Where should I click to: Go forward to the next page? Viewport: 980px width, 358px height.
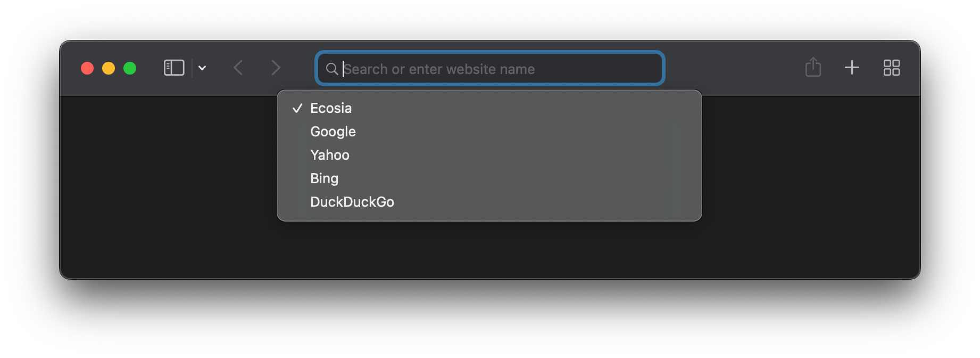pyautogui.click(x=276, y=68)
